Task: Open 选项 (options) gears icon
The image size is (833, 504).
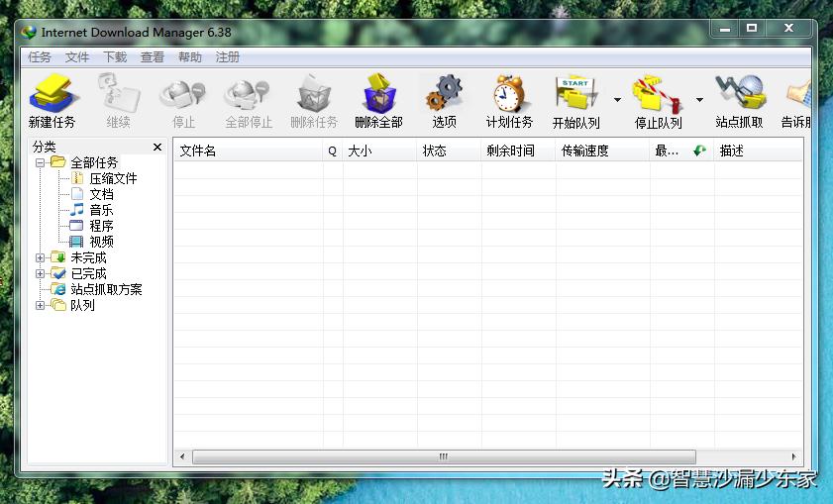Action: [x=444, y=93]
